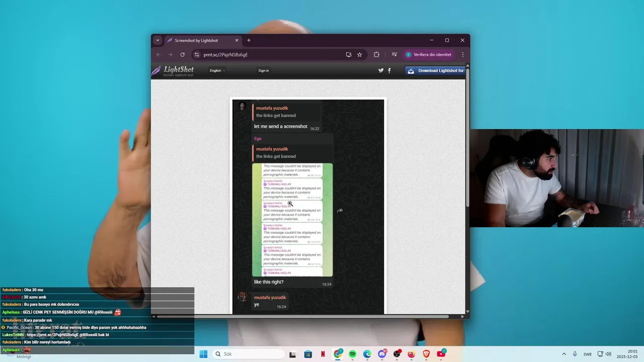Open Brave browser from the taskbar
Screen dimensions: 644x362
pyautogui.click(x=427, y=354)
